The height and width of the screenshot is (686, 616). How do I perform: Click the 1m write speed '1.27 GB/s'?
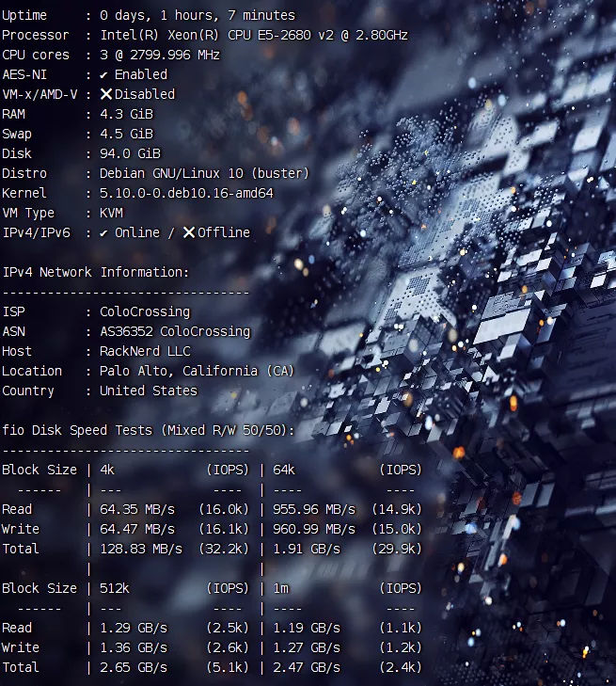click(x=307, y=647)
